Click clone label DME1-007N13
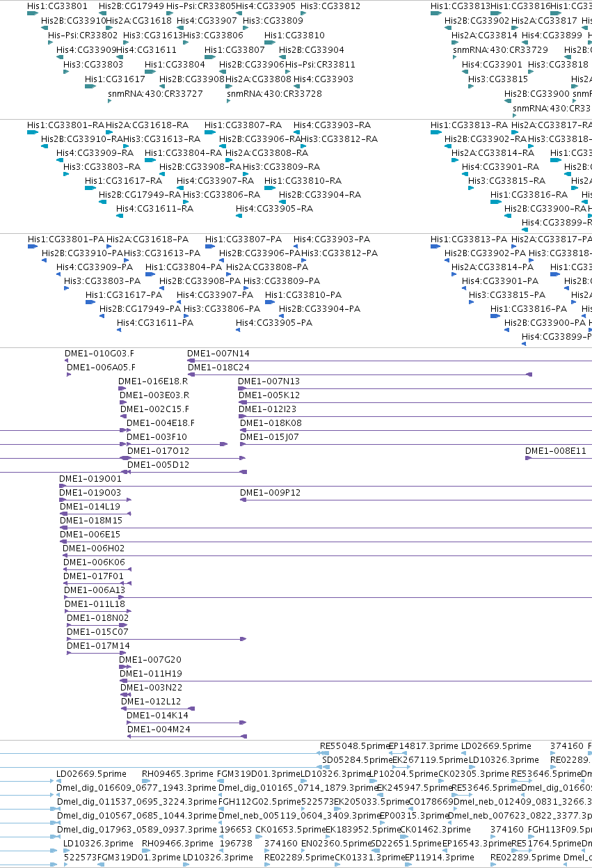This screenshot has width=592, height=868. (x=269, y=381)
